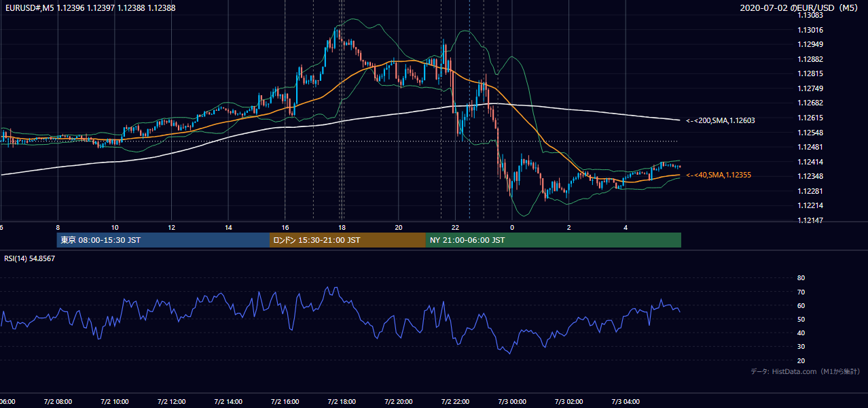Viewport: 868px width, 408px height.
Task: Click RSI scale value 70
Action: tap(801, 292)
